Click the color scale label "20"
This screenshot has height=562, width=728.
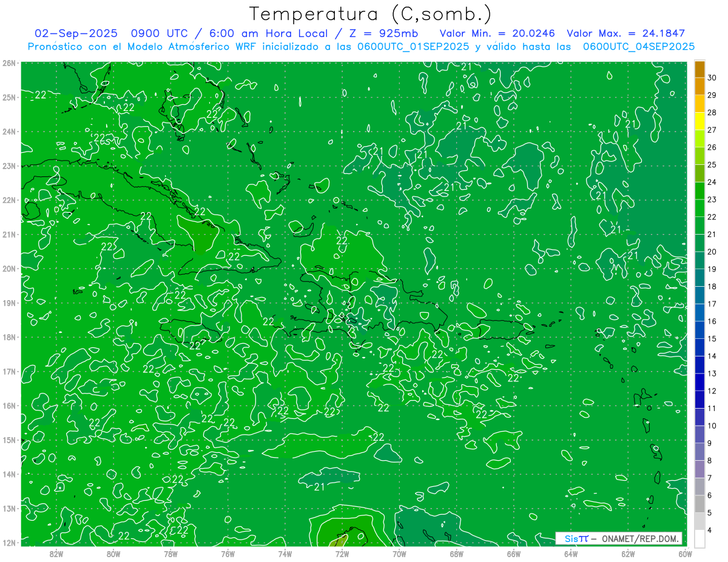tap(712, 252)
